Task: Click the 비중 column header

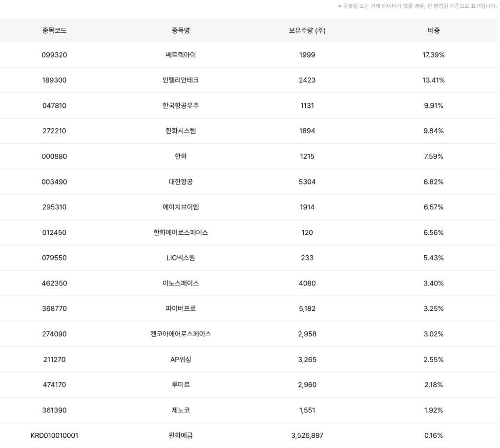Action: (434, 30)
